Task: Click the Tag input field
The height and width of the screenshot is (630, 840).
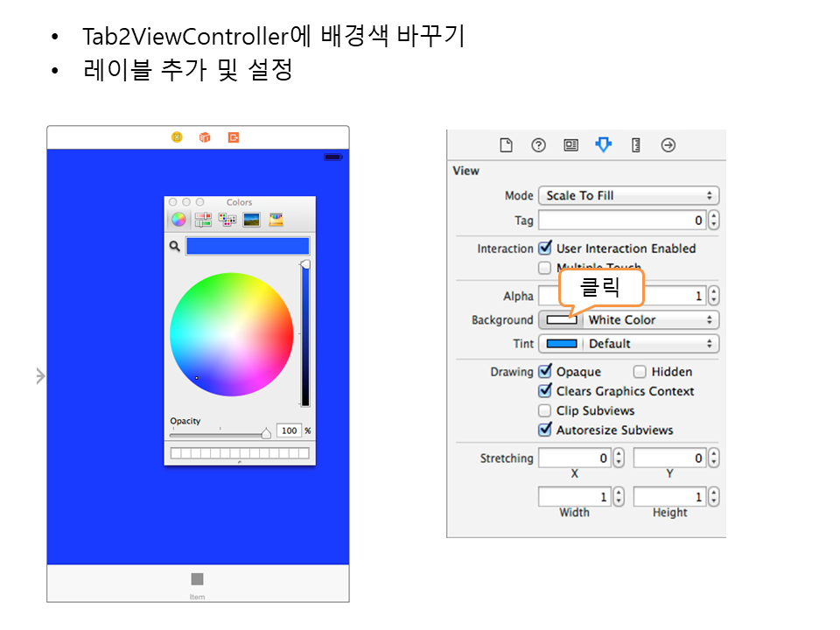Action: (621, 220)
